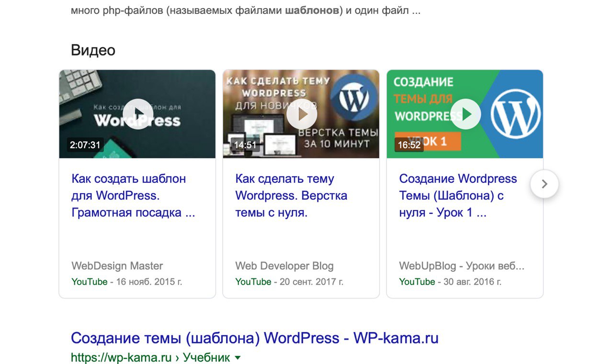Click the 'WebUpBlog - Уроки веб...' channel name
Image resolution: width=613 pixels, height=364 pixels.
pyautogui.click(x=462, y=266)
